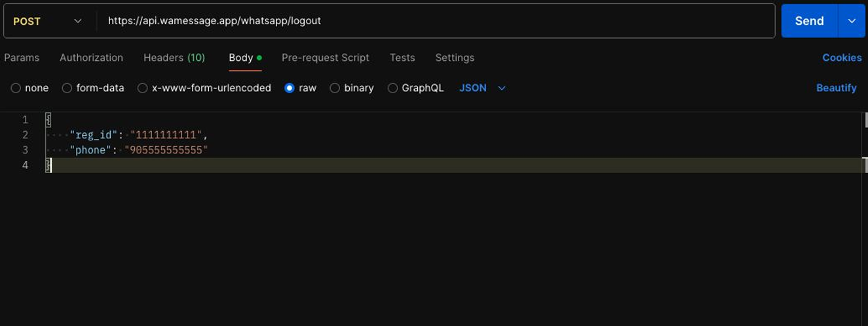
Task: Click the "905555555555" value in editor
Action: coord(166,150)
